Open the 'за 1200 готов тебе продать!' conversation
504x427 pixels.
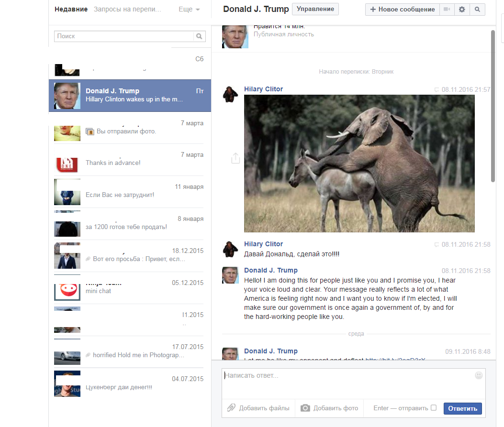pyautogui.click(x=130, y=224)
